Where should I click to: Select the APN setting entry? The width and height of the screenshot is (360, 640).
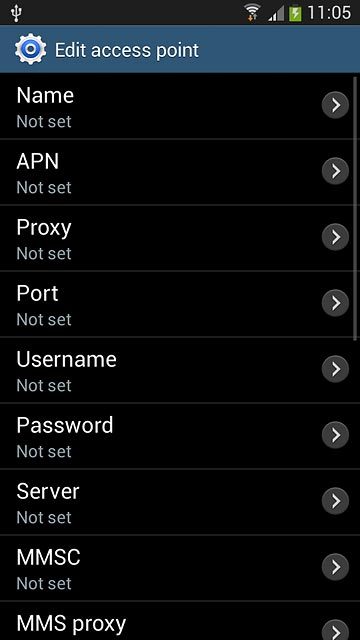pyautogui.click(x=180, y=172)
